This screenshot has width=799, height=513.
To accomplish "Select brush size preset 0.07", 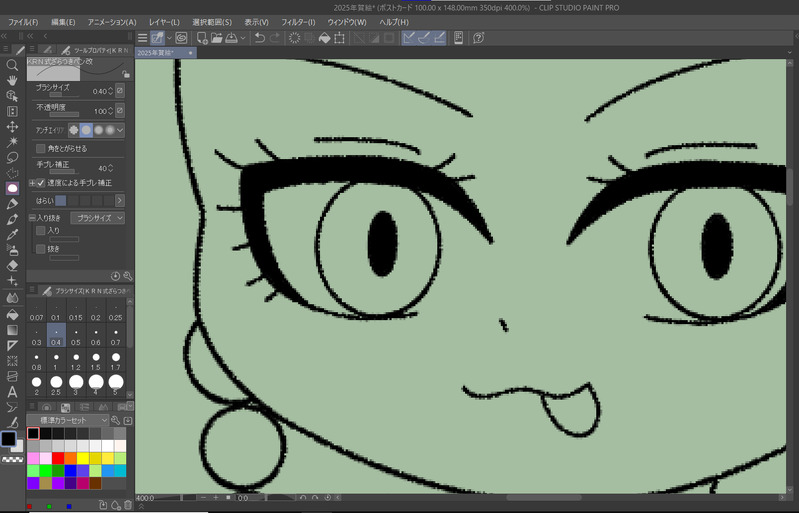I will (36, 312).
